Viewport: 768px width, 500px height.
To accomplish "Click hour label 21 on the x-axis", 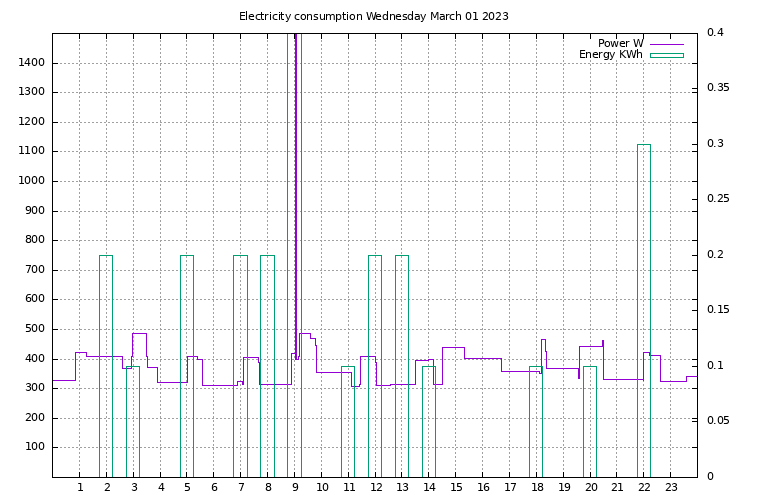I will click(617, 488).
